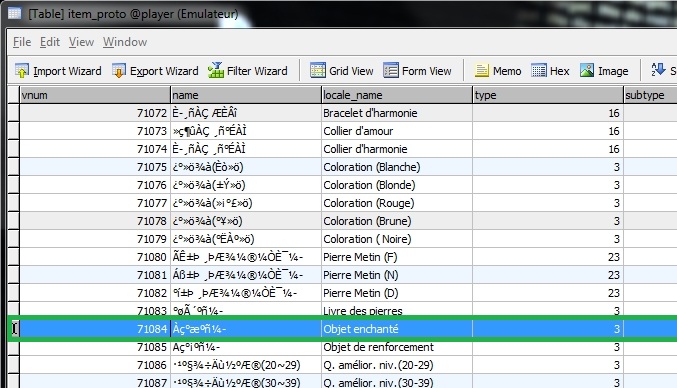Launch Export Wizard via its label
This screenshot has width=677, height=388.
164,71
